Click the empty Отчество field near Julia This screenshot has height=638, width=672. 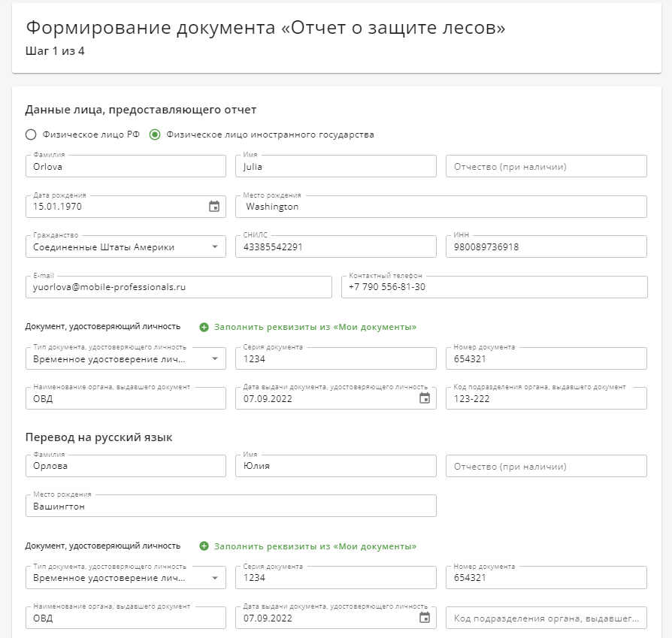coord(546,166)
